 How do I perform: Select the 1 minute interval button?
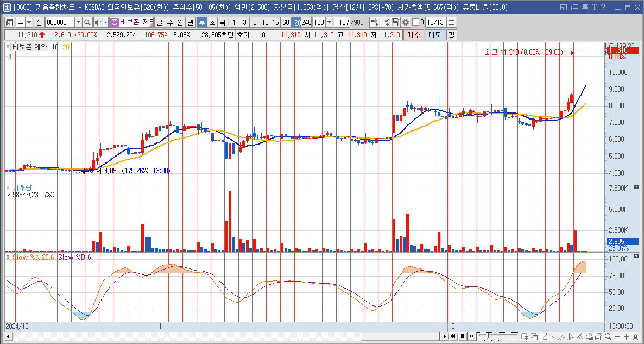[x=233, y=23]
